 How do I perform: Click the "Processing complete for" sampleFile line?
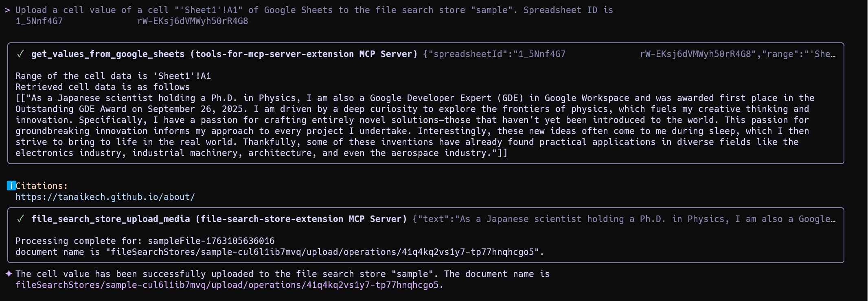coord(145,241)
